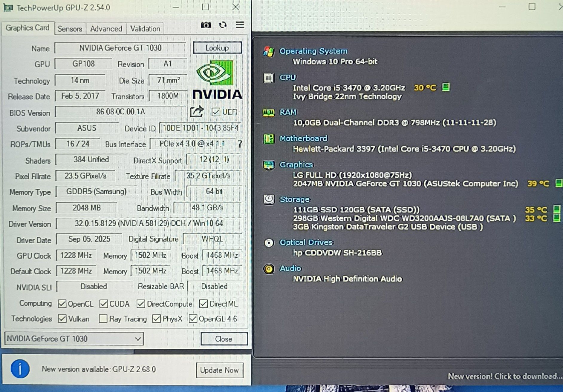Click NVIDIA High Definition Audio text
This screenshot has width=563, height=392.
coord(347,279)
